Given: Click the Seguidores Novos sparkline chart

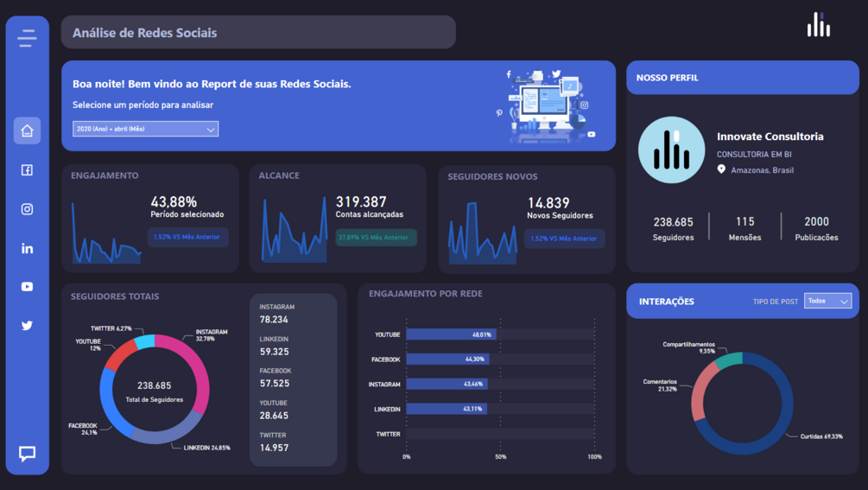Looking at the screenshot, I should [x=483, y=232].
